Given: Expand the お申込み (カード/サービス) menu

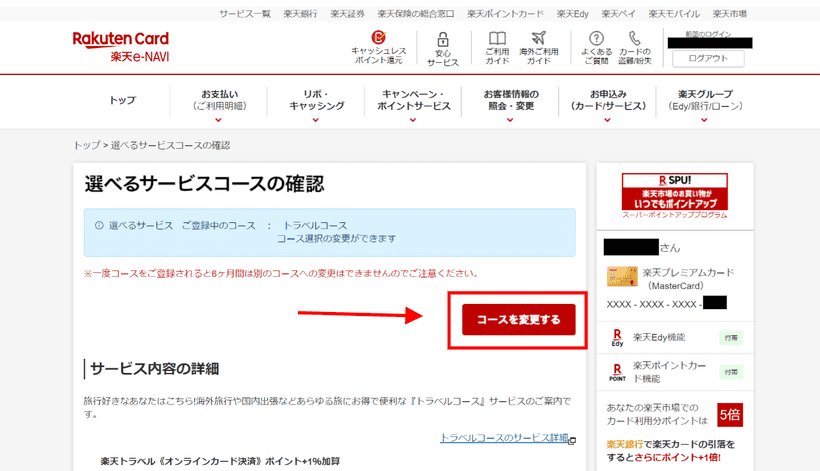Looking at the screenshot, I should pos(608,107).
